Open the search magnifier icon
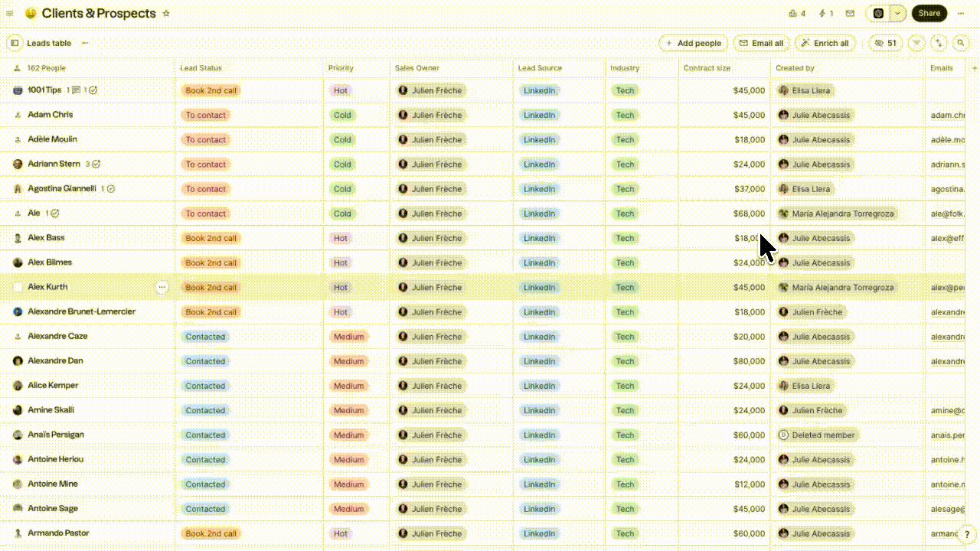Screen dimensions: 980x551 961,43
